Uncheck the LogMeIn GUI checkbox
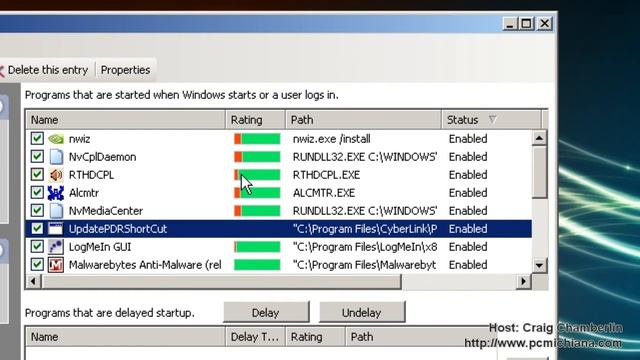Screen dimensions: 640x360 (x=37, y=246)
